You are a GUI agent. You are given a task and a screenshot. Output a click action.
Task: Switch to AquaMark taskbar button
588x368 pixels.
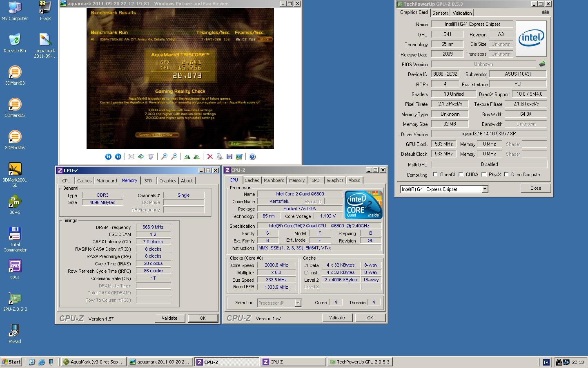(x=94, y=362)
